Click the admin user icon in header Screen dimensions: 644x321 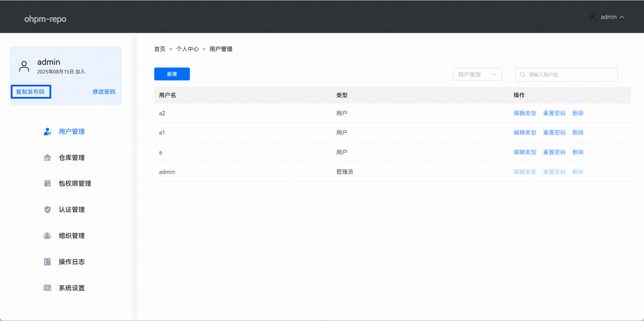(x=592, y=17)
